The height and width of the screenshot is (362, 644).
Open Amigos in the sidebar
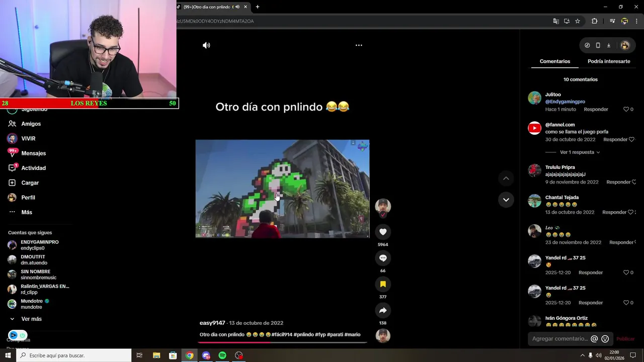pyautogui.click(x=31, y=124)
